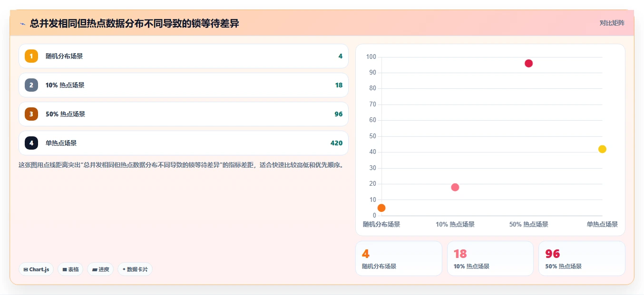Select the 单热点场景 list row
Image resolution: width=644 pixels, height=295 pixels.
pyautogui.click(x=184, y=143)
